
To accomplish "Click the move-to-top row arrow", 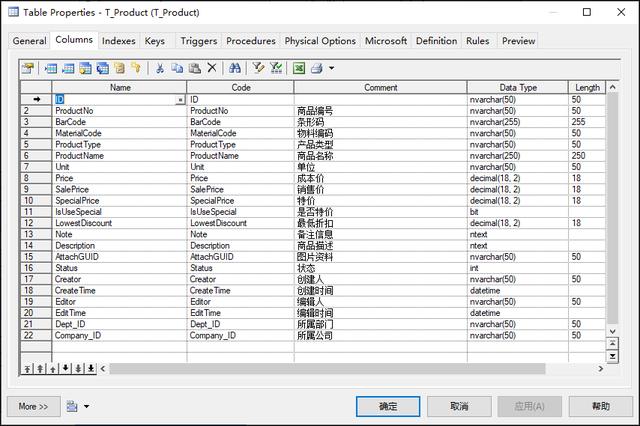I will click(x=27, y=368).
